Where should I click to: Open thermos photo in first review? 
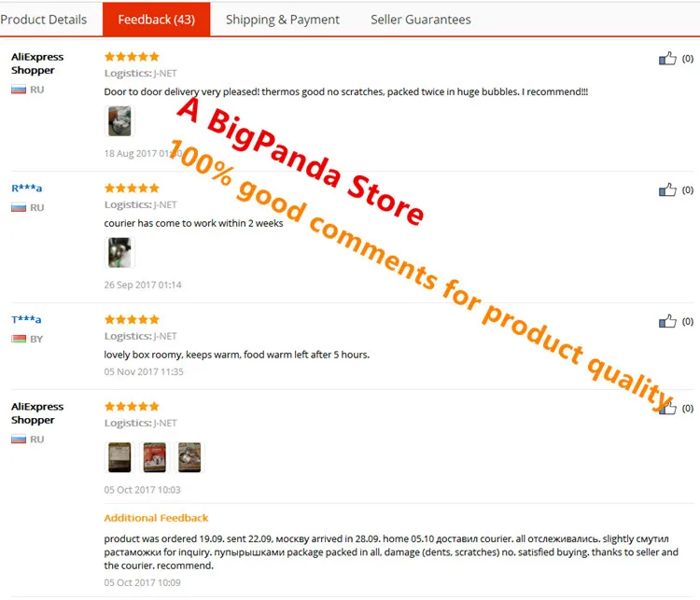click(x=119, y=121)
